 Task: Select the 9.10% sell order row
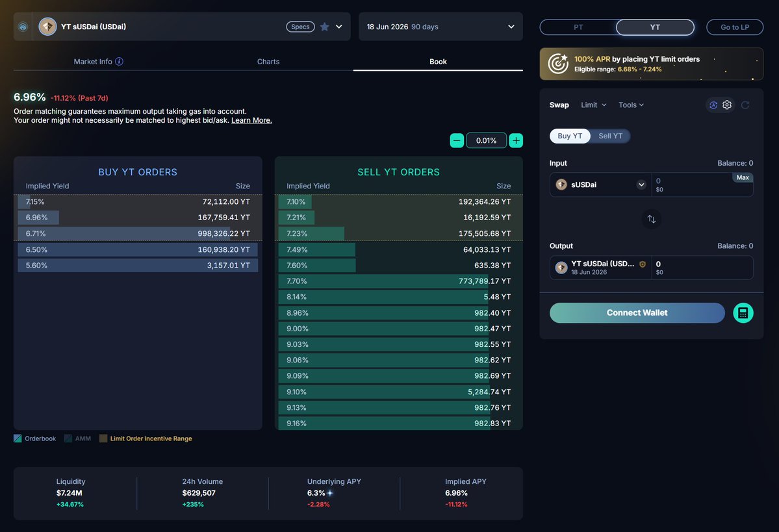pos(398,392)
